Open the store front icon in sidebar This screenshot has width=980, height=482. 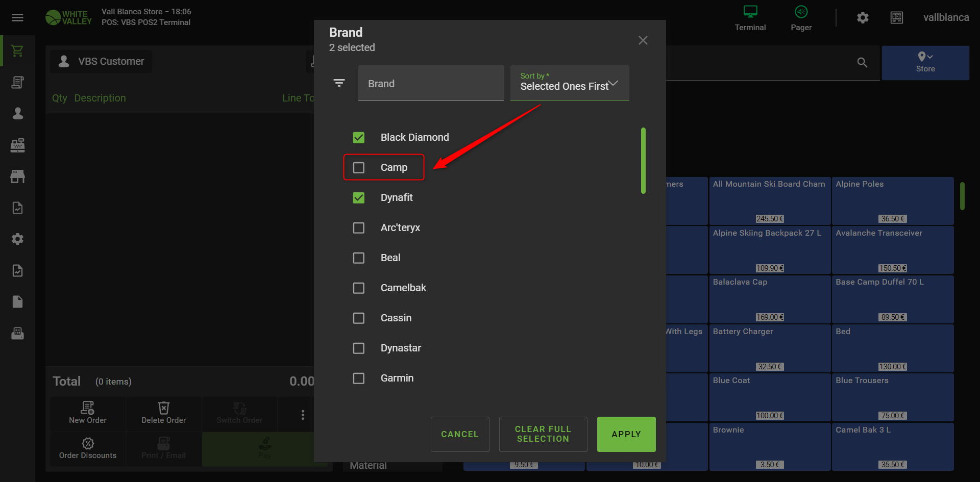tap(18, 176)
